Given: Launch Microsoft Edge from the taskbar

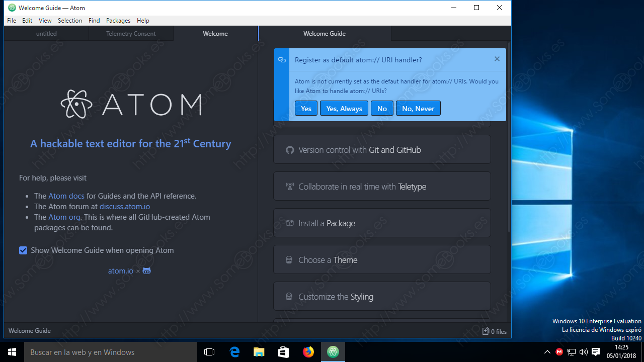Looking at the screenshot, I should tap(234, 352).
